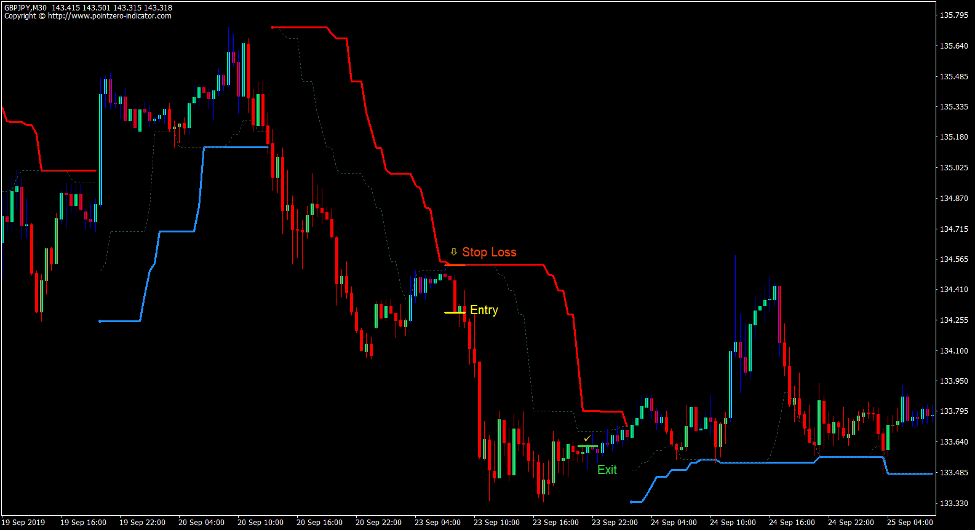Click the checkmark icon above Exit line
Image resolution: width=977 pixels, height=531 pixels.
pos(587,438)
